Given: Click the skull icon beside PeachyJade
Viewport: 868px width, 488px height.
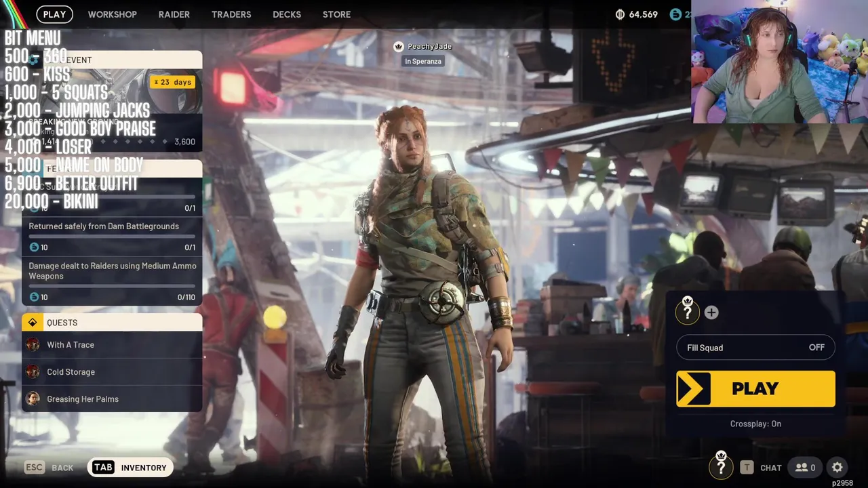Looking at the screenshot, I should click(399, 46).
